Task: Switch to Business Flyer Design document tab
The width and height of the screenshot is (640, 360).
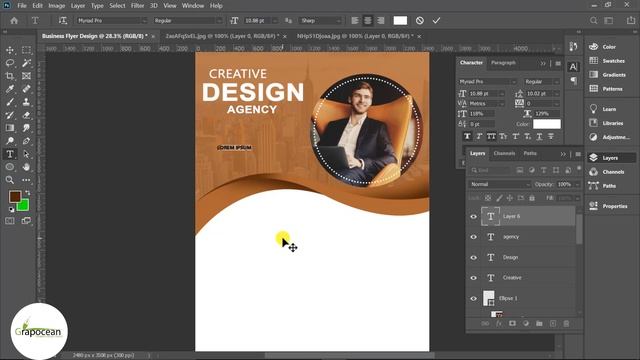Action: [95, 36]
